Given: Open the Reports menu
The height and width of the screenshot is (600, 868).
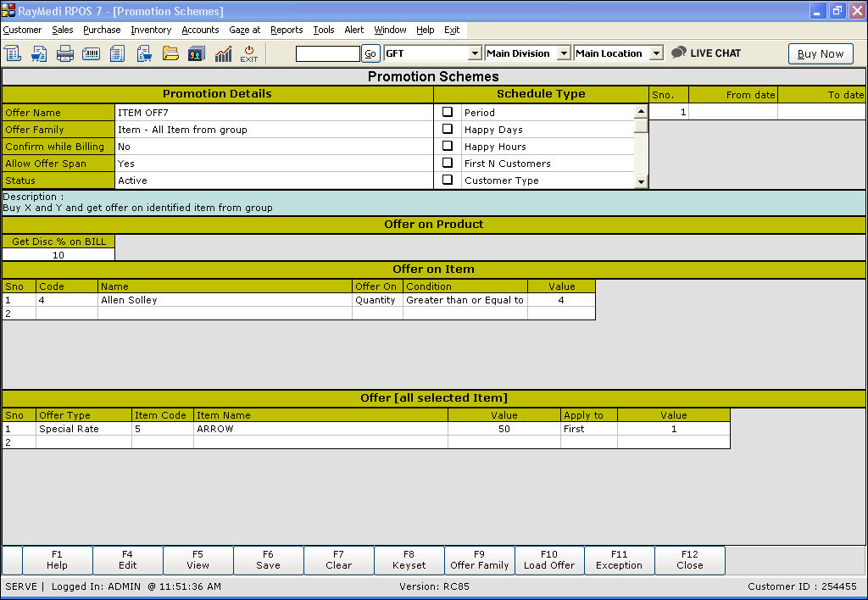Looking at the screenshot, I should pyautogui.click(x=287, y=30).
